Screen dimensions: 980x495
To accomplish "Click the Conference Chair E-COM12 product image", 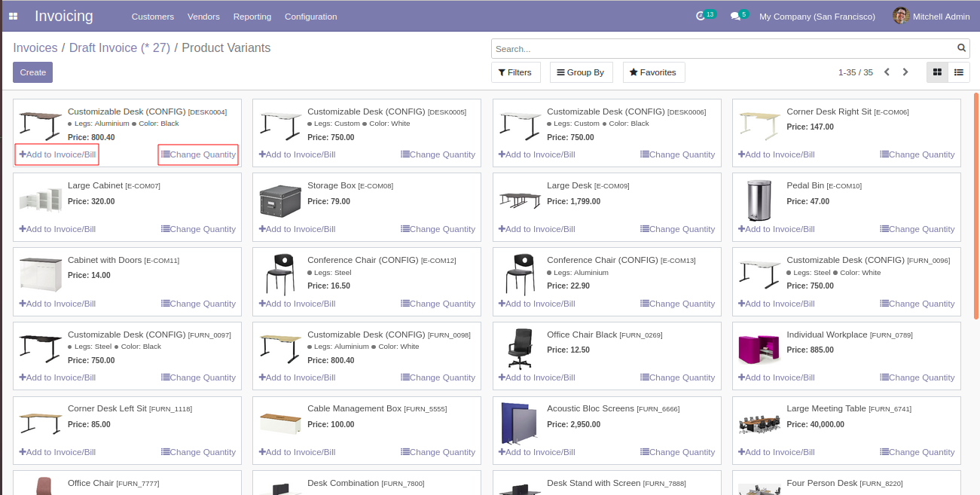I will tap(280, 274).
